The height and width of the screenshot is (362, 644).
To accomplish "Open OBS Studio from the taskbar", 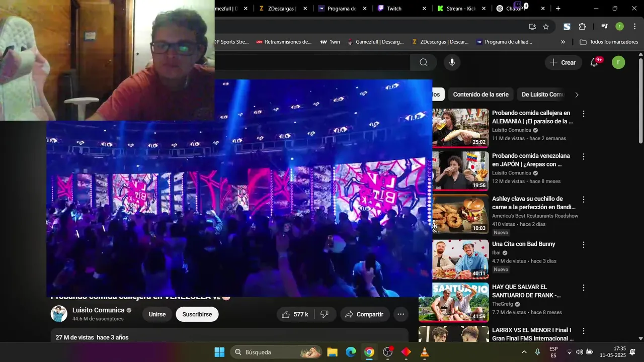I will click(387, 352).
